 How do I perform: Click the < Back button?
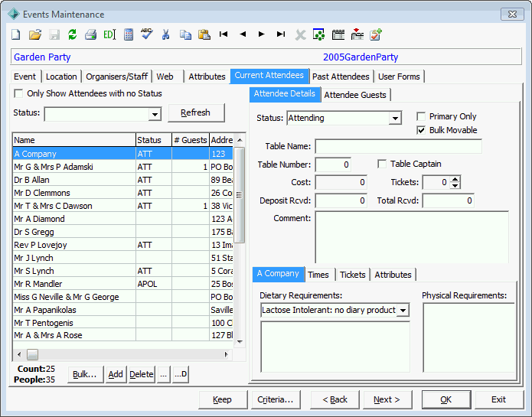click(x=335, y=399)
